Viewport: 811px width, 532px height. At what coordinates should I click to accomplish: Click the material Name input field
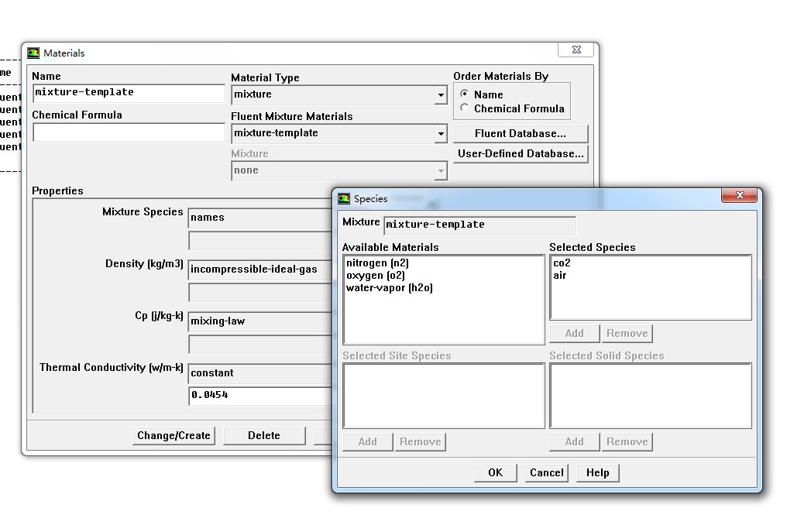coord(129,93)
